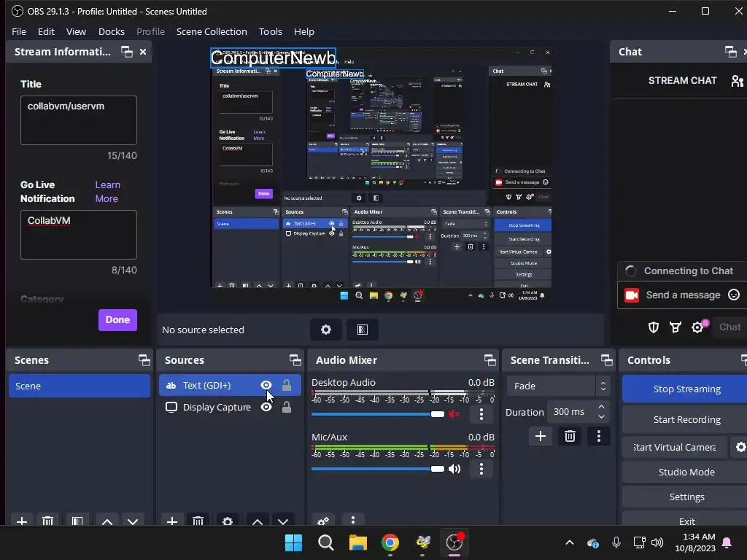The width and height of the screenshot is (747, 560).
Task: Mute Mic/Aux speaker icon
Action: [x=454, y=469]
